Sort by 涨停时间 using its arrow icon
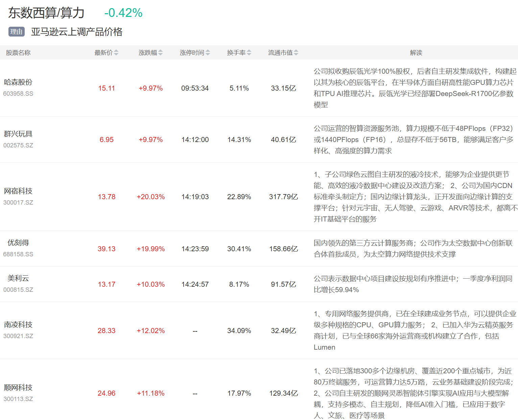Viewport: 518px width, 420px height. pos(208,53)
